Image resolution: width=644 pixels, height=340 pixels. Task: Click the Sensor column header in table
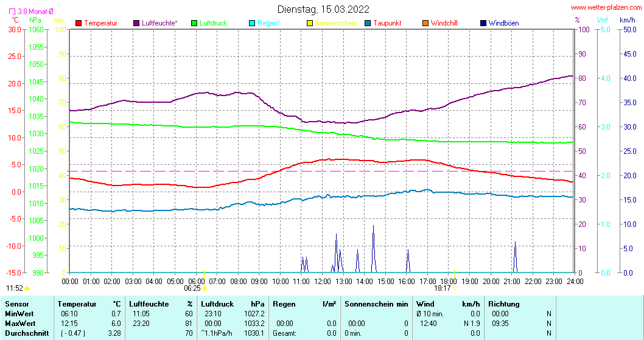[17, 304]
